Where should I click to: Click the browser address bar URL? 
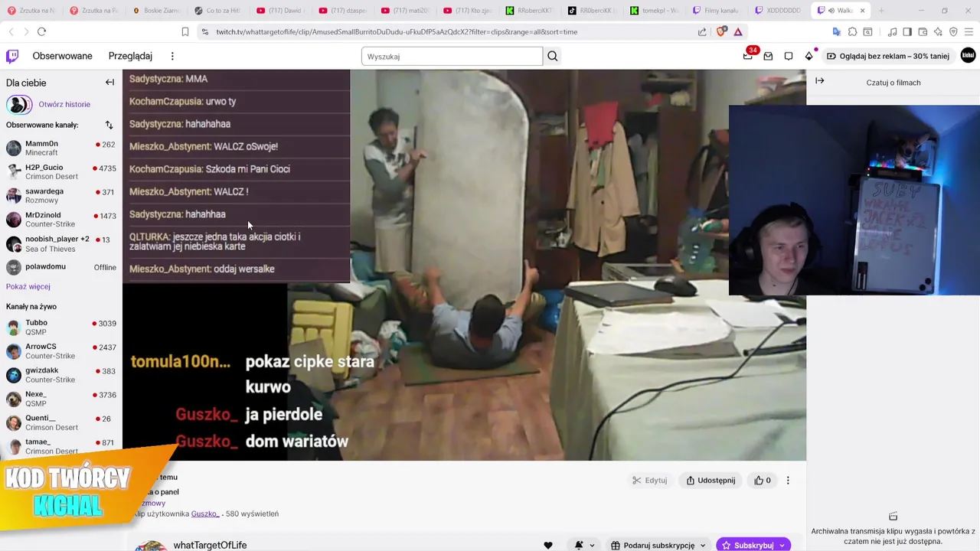397,31
